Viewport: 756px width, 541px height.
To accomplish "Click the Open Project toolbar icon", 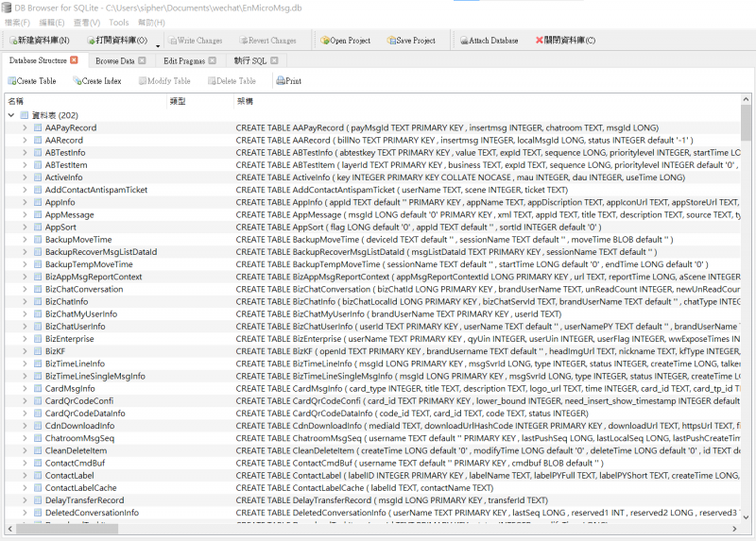I will [x=325, y=41].
